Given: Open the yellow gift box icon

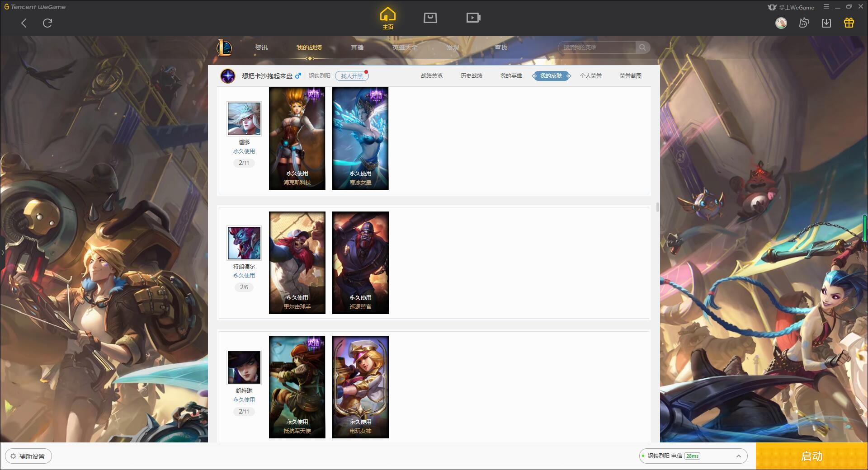Looking at the screenshot, I should pyautogui.click(x=849, y=23).
